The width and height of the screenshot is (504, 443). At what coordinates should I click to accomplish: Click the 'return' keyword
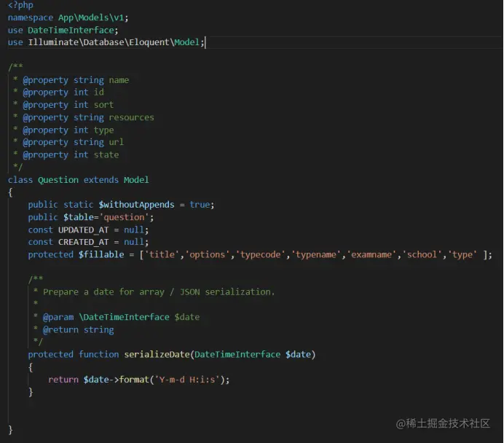(x=63, y=380)
